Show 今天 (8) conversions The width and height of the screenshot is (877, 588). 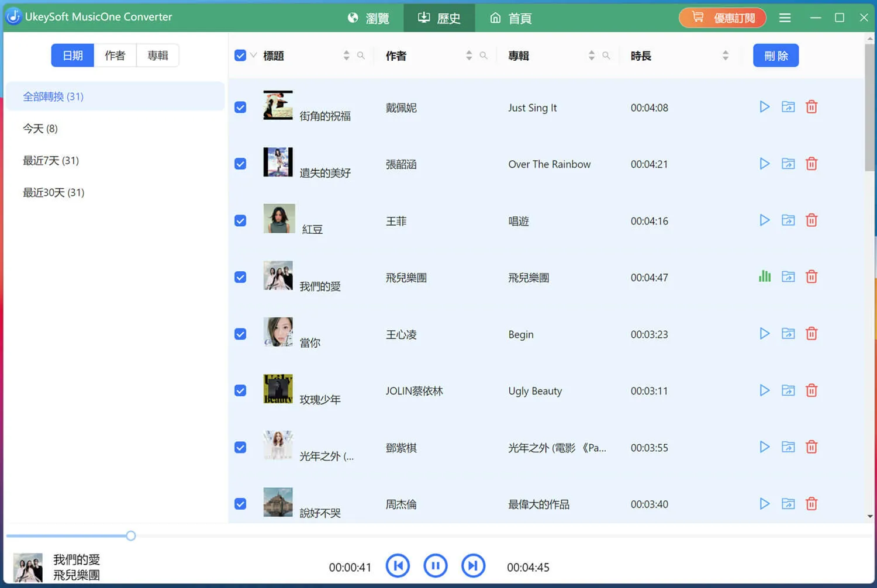click(115, 129)
